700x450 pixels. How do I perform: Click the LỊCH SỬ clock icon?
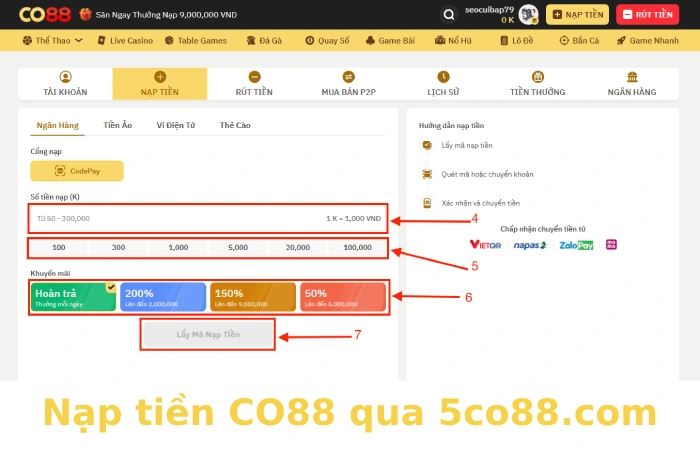(443, 77)
